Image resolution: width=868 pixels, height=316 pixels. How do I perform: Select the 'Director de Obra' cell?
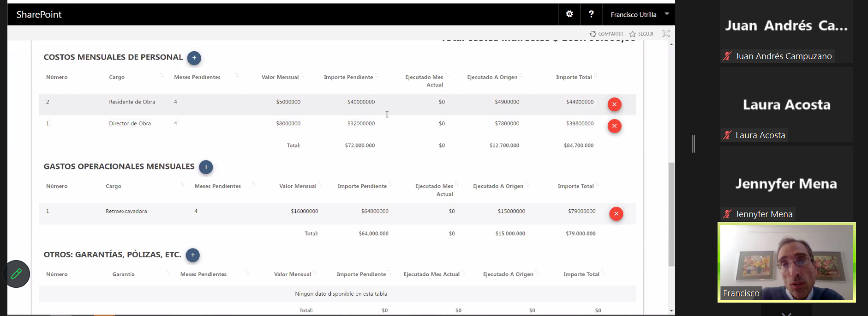coord(130,123)
